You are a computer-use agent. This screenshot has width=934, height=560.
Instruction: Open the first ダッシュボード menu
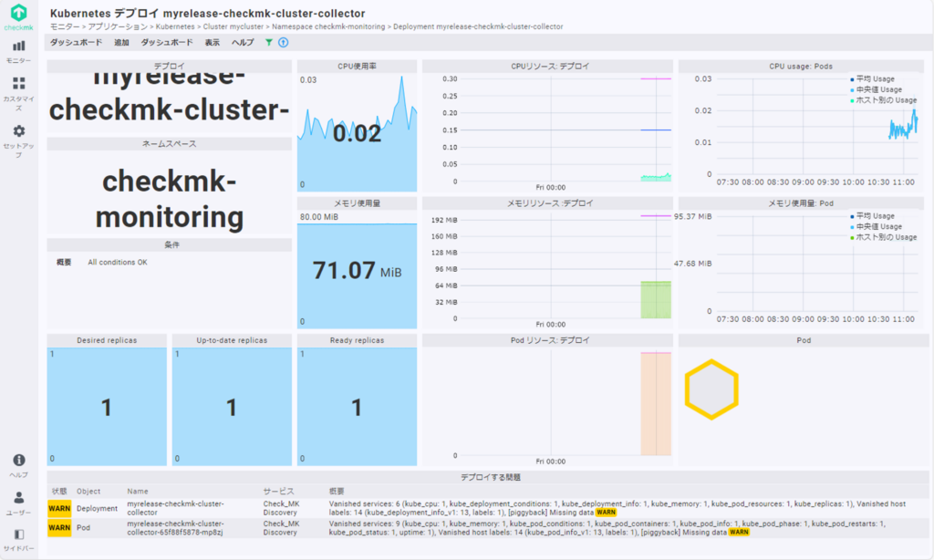pyautogui.click(x=77, y=42)
